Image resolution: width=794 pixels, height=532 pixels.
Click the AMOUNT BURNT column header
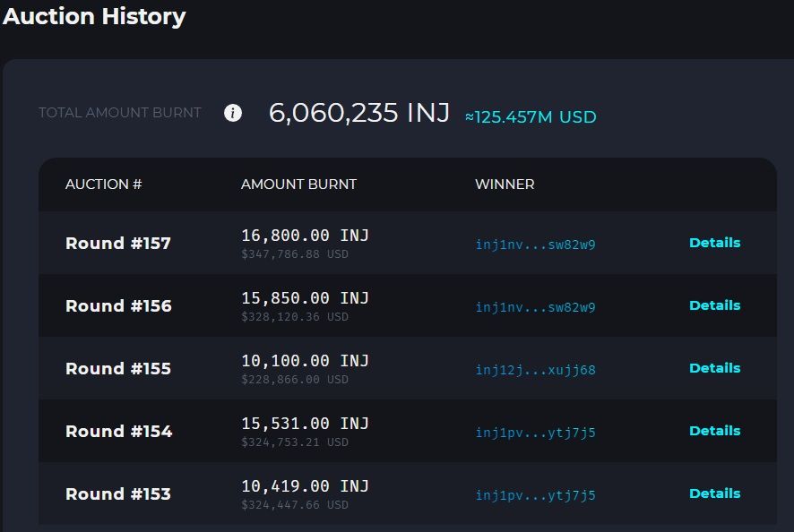click(x=298, y=184)
